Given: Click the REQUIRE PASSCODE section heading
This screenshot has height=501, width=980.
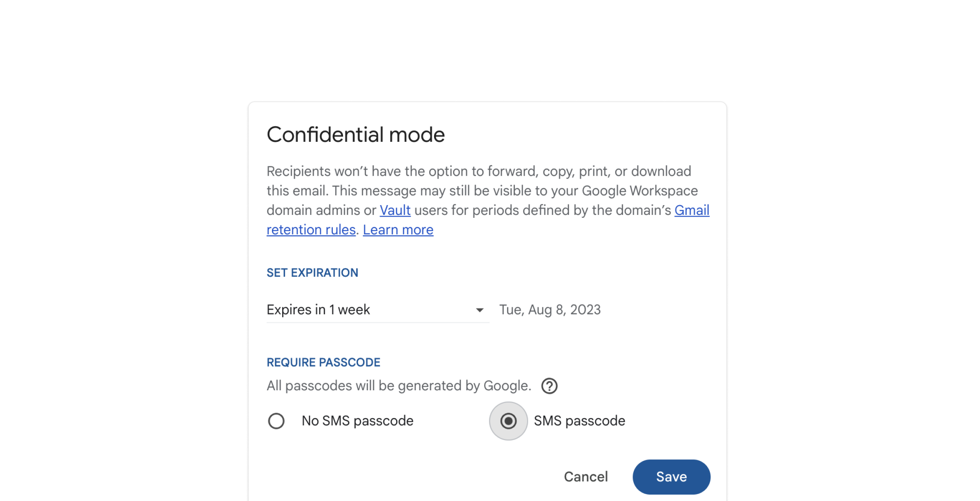Looking at the screenshot, I should [x=323, y=362].
